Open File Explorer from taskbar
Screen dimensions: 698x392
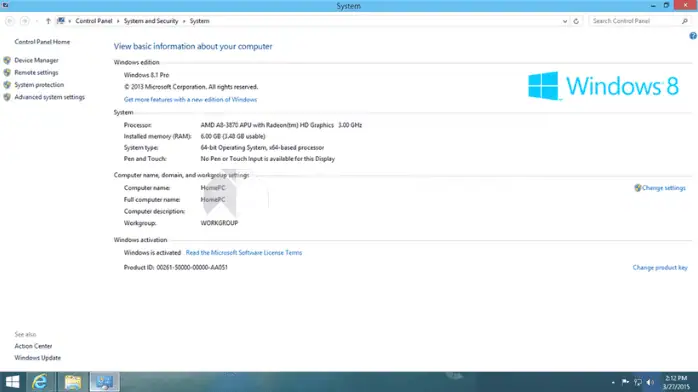point(73,382)
